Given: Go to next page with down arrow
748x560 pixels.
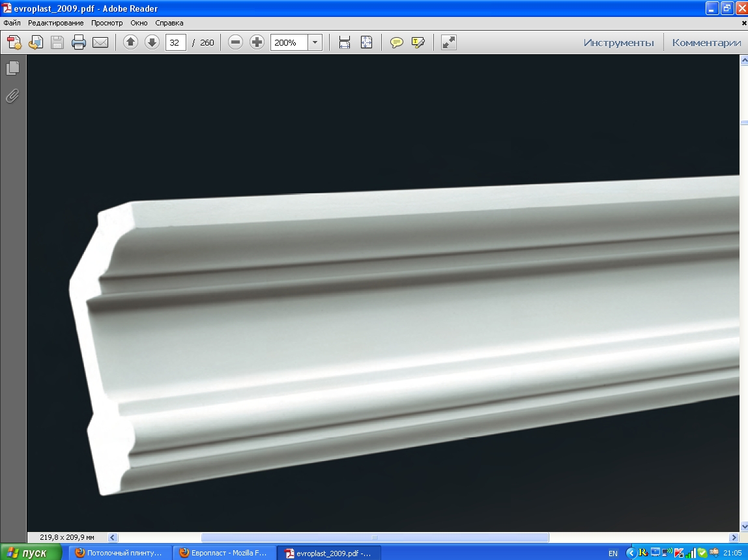Looking at the screenshot, I should coord(152,42).
